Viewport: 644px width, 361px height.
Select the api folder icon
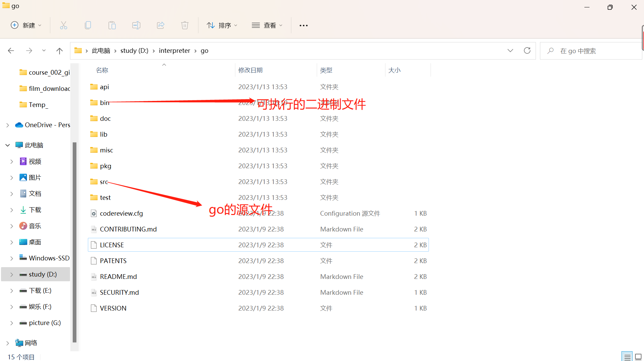click(94, 87)
